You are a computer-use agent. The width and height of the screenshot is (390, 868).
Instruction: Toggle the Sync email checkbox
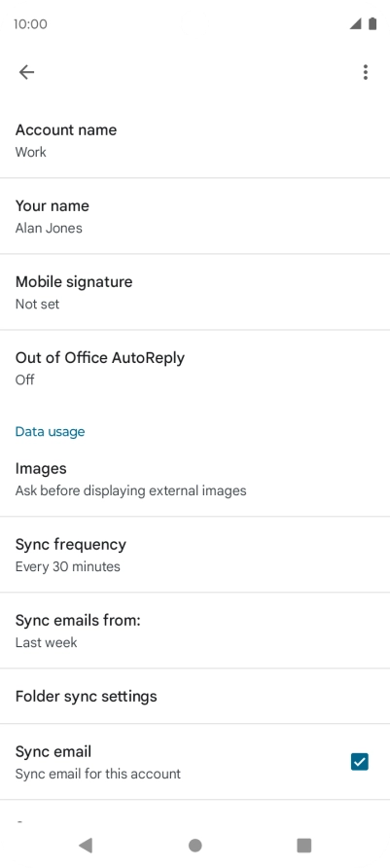point(359,762)
